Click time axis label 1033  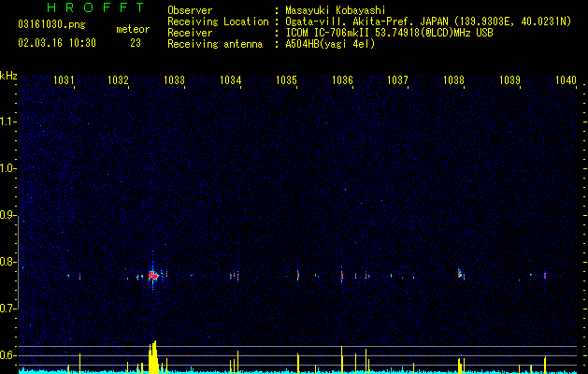click(175, 80)
